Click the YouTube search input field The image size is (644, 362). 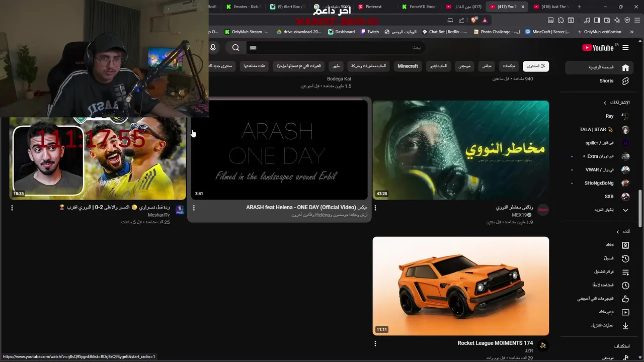pos(335,48)
